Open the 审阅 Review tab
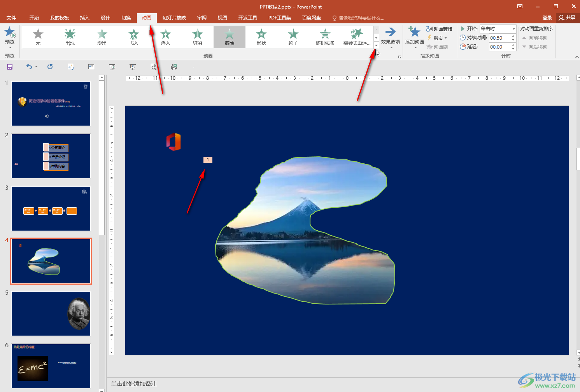This screenshot has width=580, height=392. 202,18
